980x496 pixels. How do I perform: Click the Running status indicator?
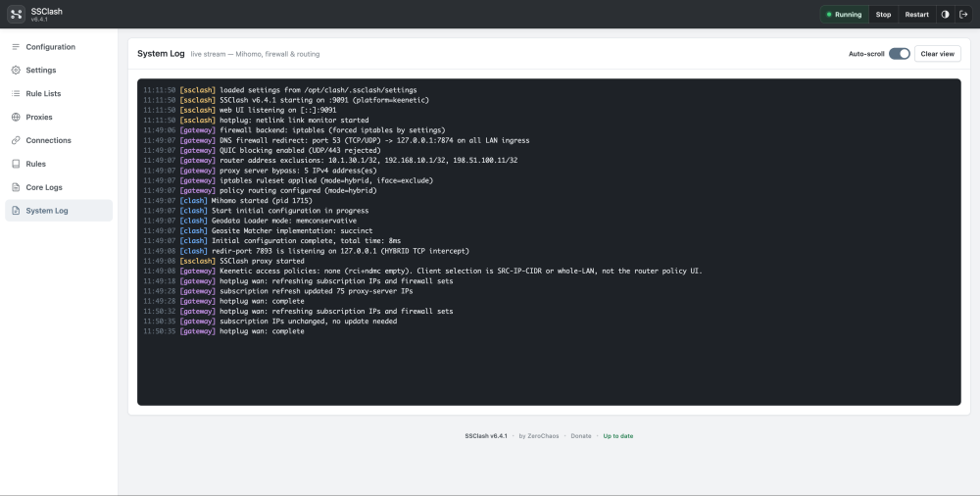845,15
